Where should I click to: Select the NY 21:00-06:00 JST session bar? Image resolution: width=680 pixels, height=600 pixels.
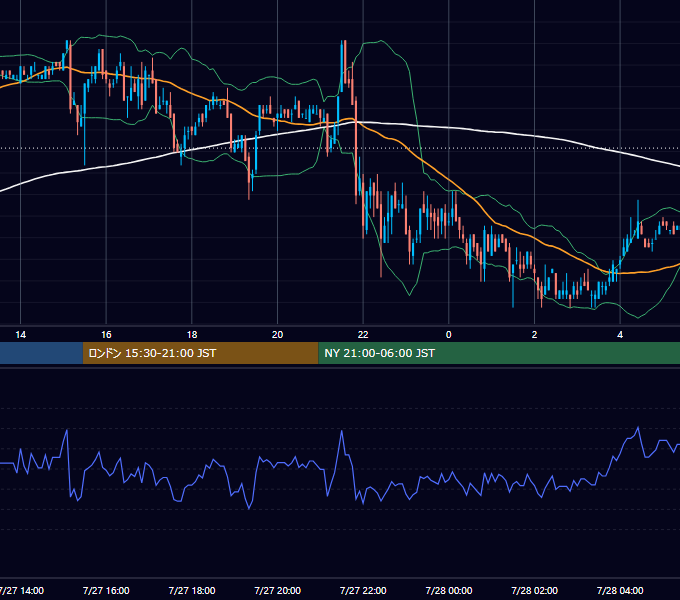point(499,353)
